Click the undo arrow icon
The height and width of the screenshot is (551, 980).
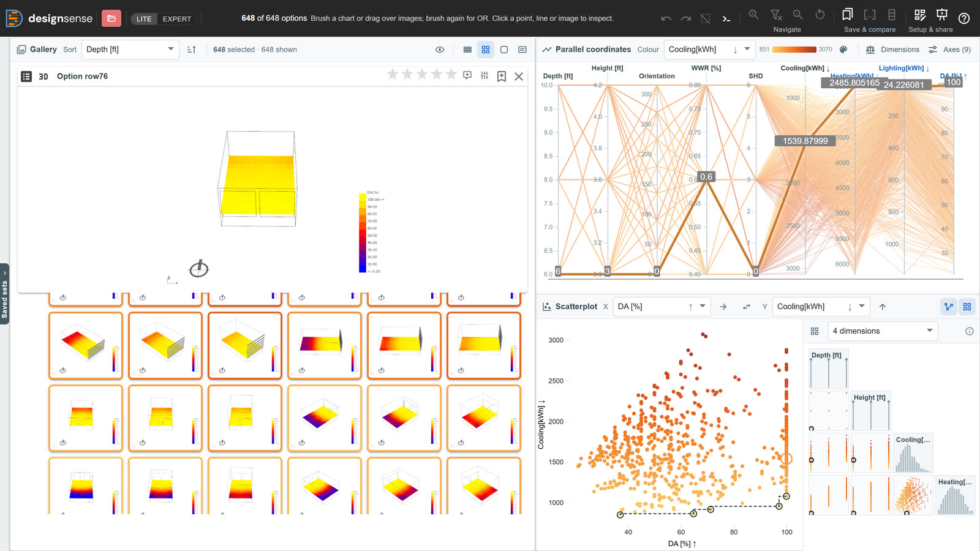click(666, 18)
